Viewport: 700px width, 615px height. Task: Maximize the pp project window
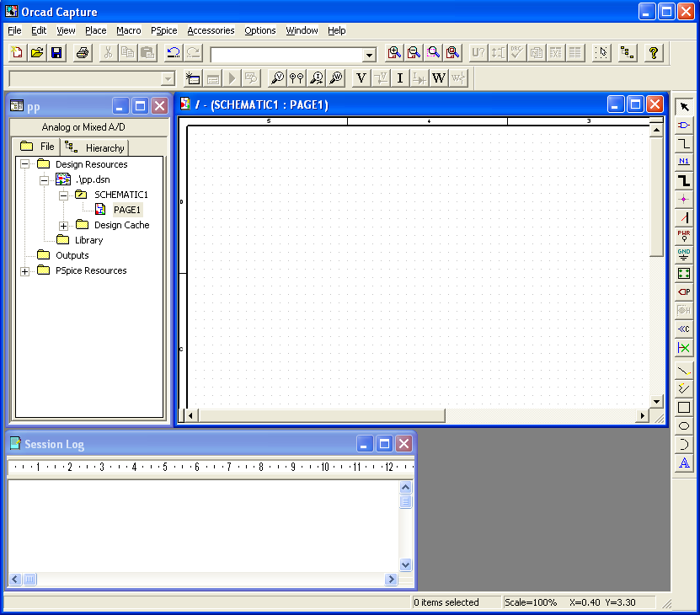coord(140,106)
